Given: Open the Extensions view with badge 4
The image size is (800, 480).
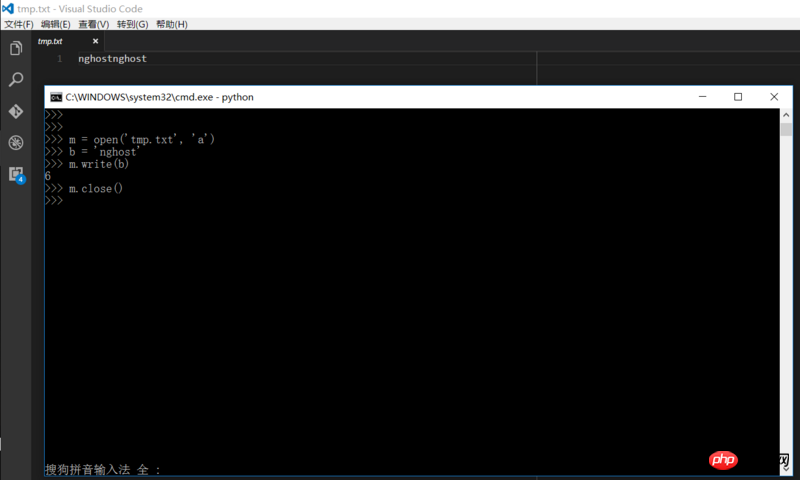Looking at the screenshot, I should pyautogui.click(x=17, y=175).
